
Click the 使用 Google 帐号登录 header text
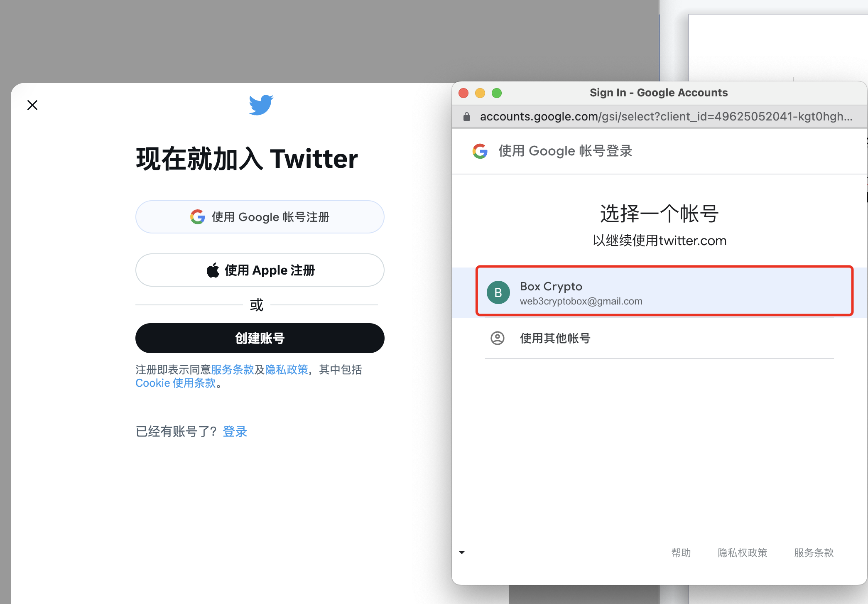pos(565,151)
